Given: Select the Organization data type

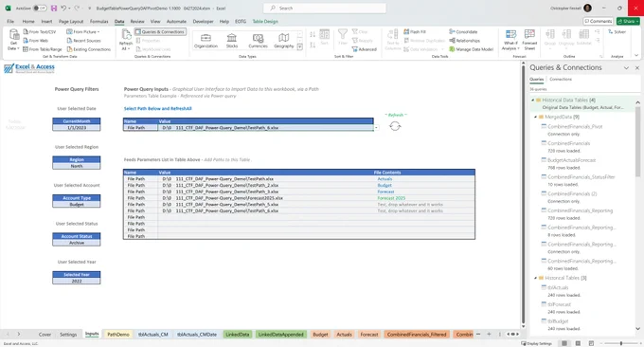Looking at the screenshot, I should 206,41.
